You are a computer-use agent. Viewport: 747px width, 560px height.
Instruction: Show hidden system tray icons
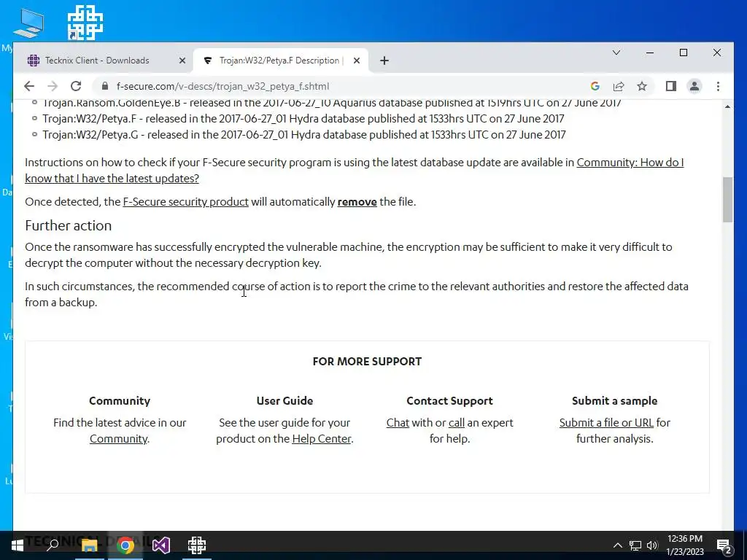click(617, 545)
